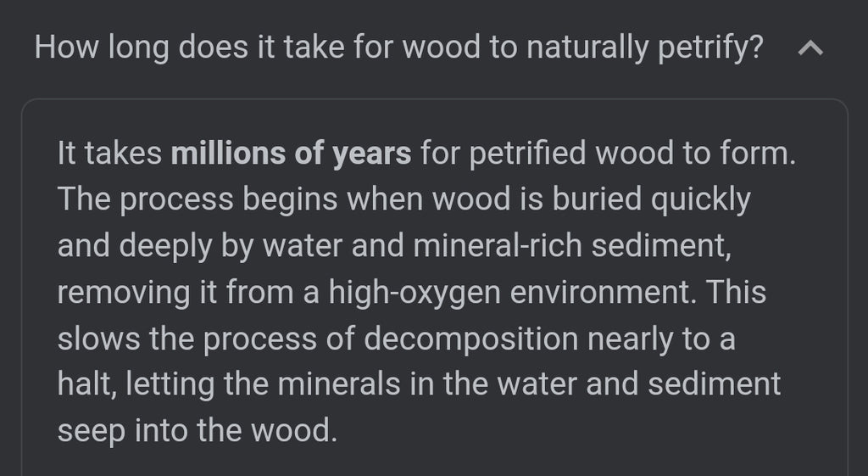Click the bold 'millions of years' text
Screen dimensions: 868x476
(x=291, y=154)
